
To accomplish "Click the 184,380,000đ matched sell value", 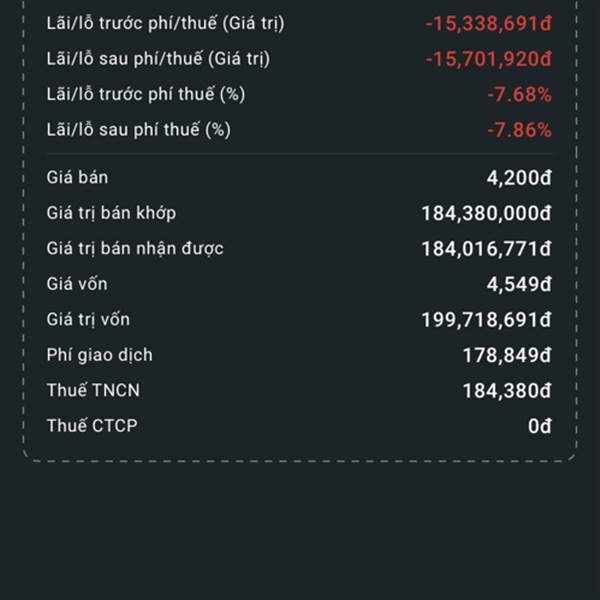I will 486,214.
